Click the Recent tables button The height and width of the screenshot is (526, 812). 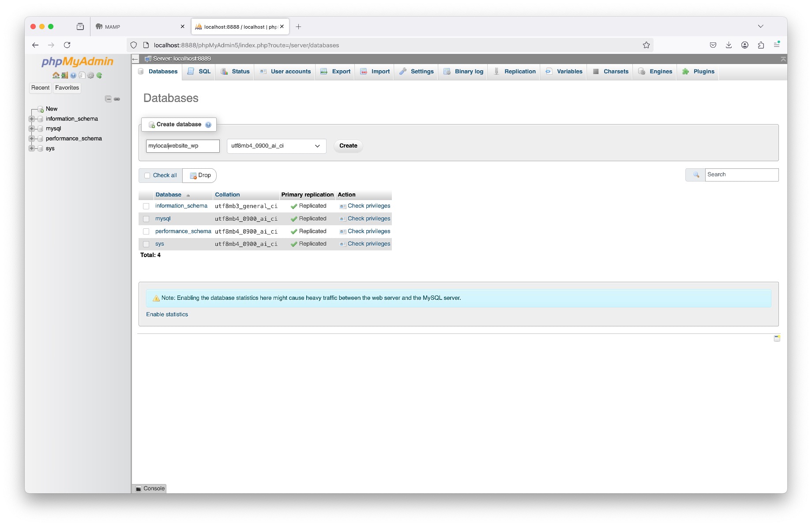[x=40, y=88]
